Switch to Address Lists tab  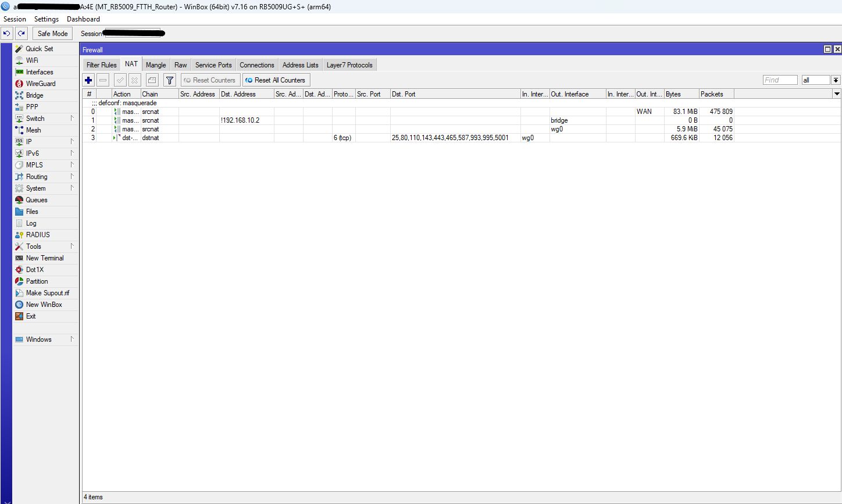tap(301, 65)
